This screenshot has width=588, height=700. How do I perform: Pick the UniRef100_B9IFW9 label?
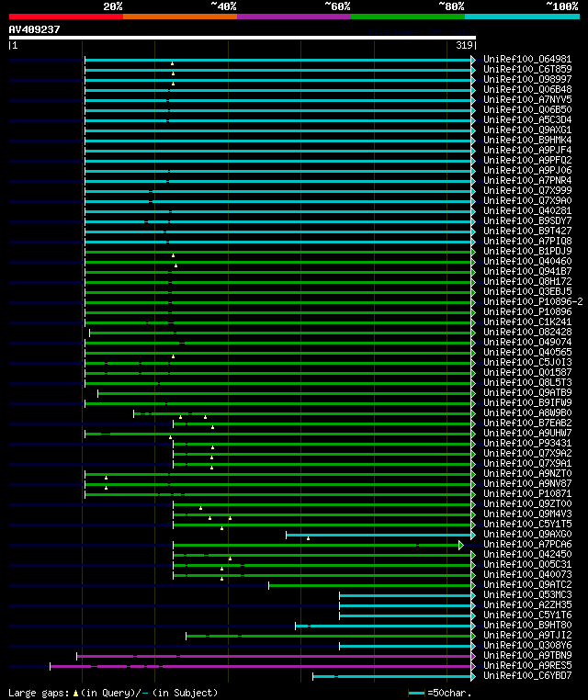[x=527, y=402]
